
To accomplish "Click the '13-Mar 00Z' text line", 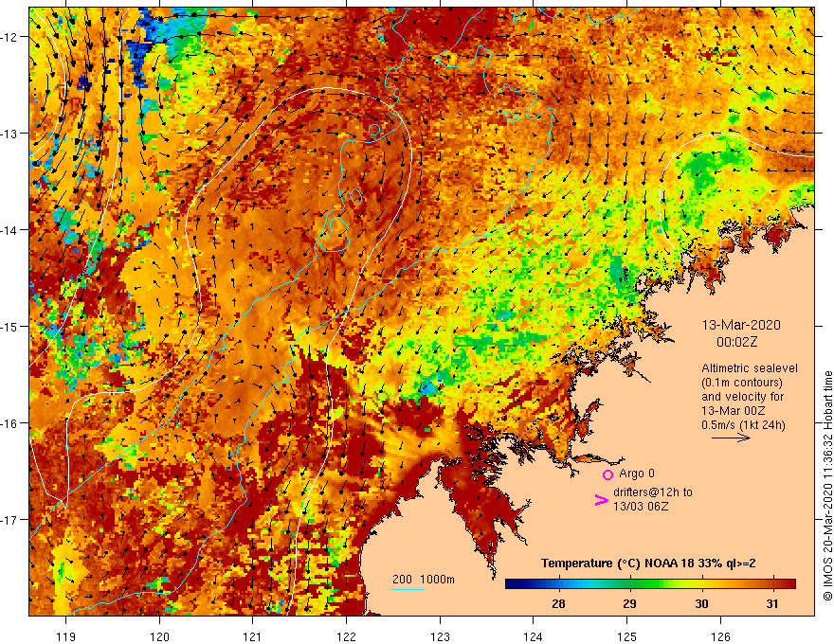I will [x=734, y=411].
